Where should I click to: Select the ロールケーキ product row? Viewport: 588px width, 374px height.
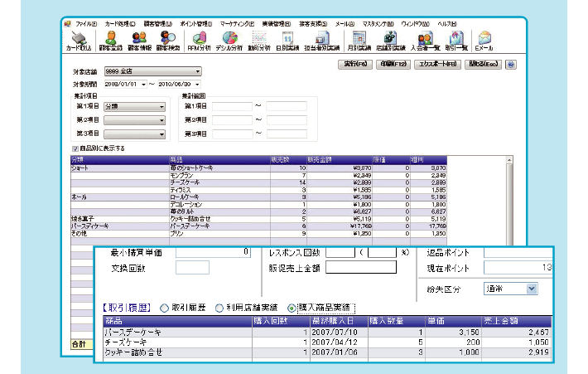point(258,197)
